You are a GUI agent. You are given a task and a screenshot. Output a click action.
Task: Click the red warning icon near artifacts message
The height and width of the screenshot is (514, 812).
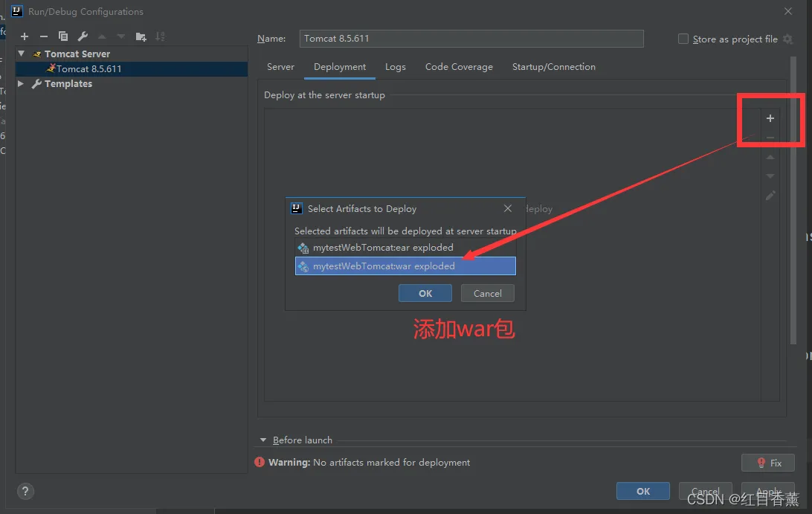[x=260, y=462]
